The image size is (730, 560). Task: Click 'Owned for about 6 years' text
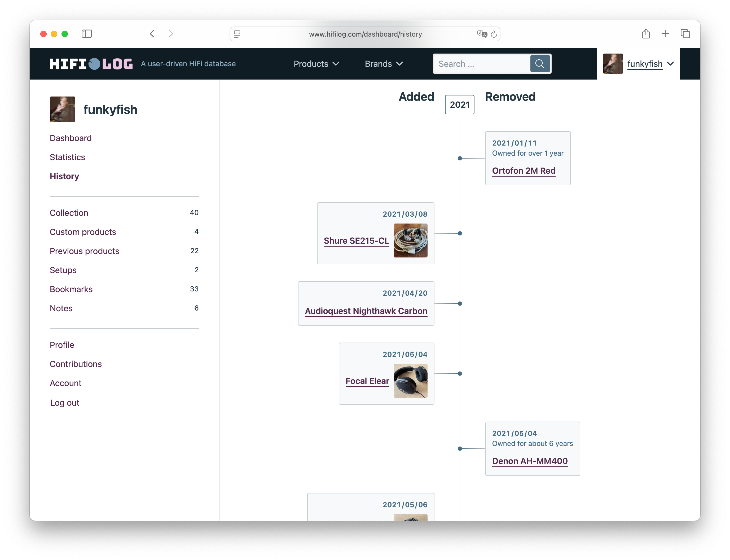[533, 443]
